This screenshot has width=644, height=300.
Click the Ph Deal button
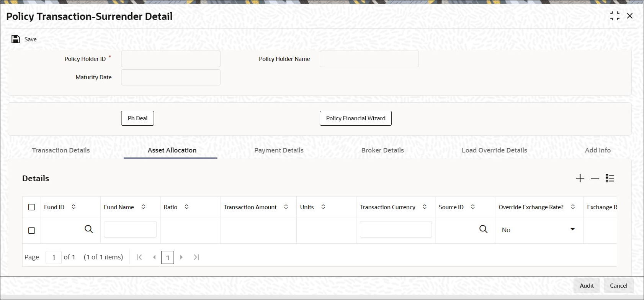tap(137, 118)
